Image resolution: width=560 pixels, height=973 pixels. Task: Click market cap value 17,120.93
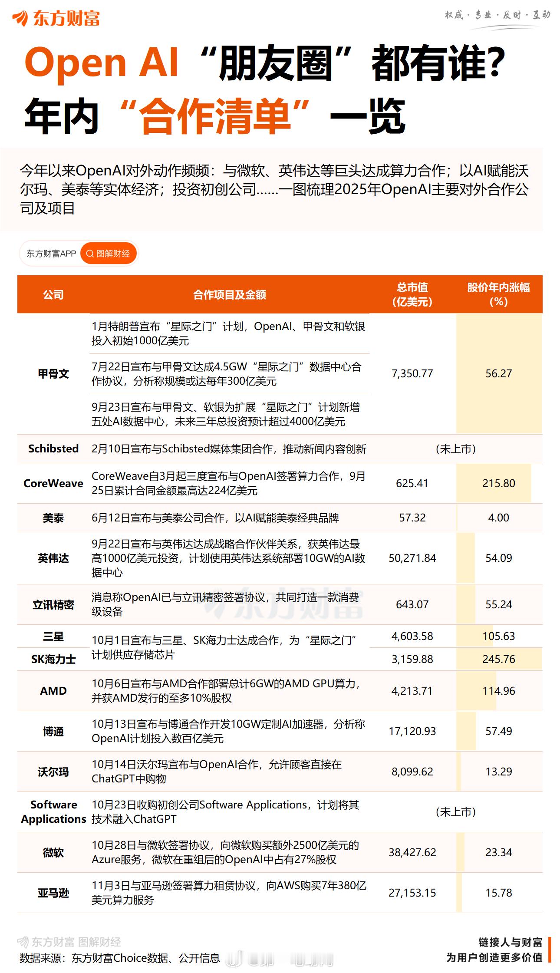412,731
